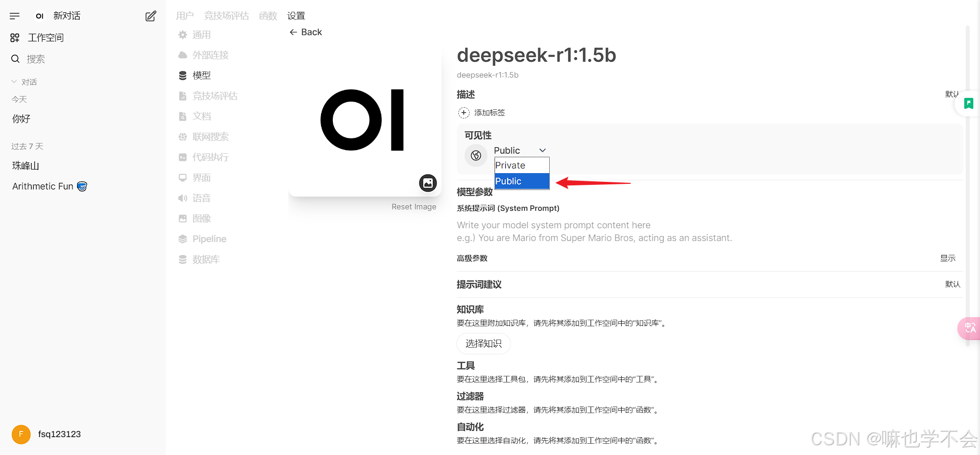Toggle the sidebar hamburger menu icon
This screenshot has width=980, height=455.
coord(15,16)
